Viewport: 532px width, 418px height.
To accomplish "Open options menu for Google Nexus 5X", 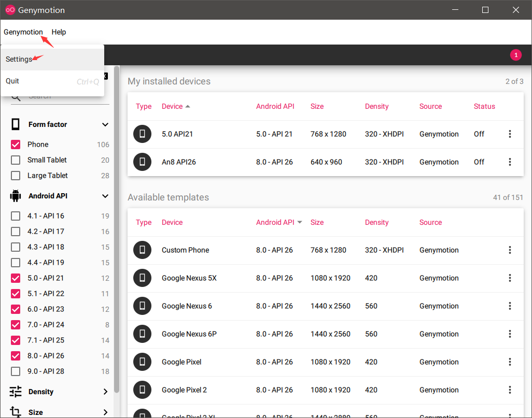I will click(510, 278).
